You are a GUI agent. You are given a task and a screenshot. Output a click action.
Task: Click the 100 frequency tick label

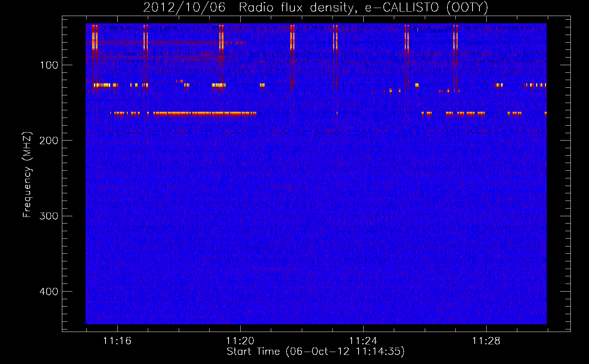49,65
